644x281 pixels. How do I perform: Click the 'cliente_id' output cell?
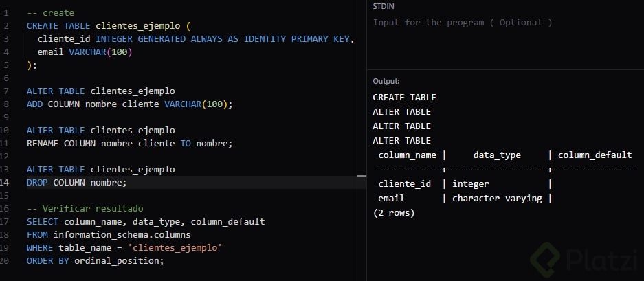coord(405,183)
